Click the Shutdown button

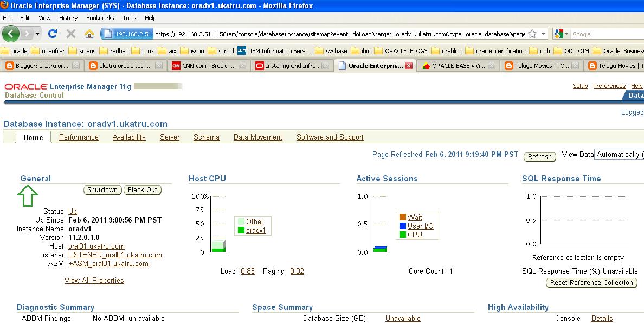click(x=102, y=189)
